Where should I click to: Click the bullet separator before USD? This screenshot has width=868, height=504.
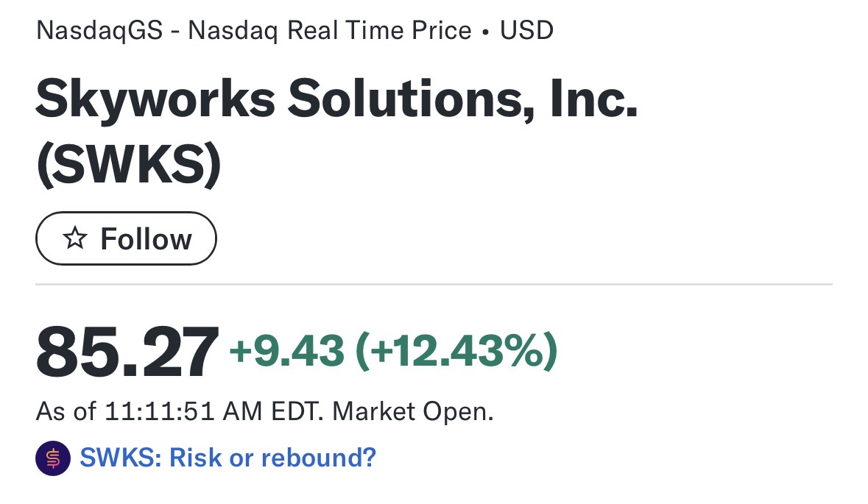click(x=486, y=32)
